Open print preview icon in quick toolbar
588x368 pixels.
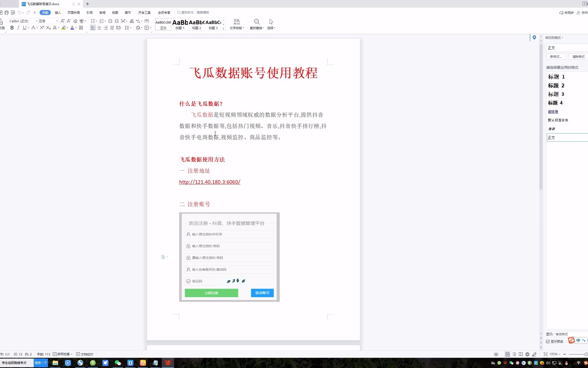pos(13,13)
